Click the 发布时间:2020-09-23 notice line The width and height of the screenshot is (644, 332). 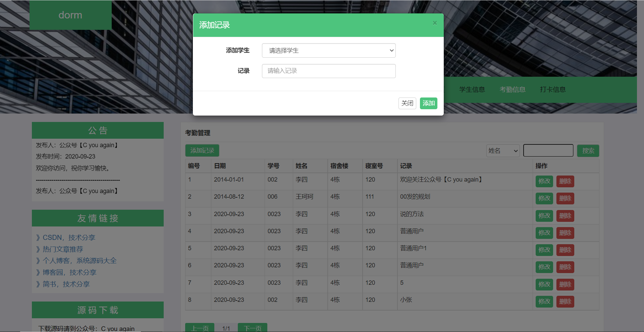[x=66, y=156]
